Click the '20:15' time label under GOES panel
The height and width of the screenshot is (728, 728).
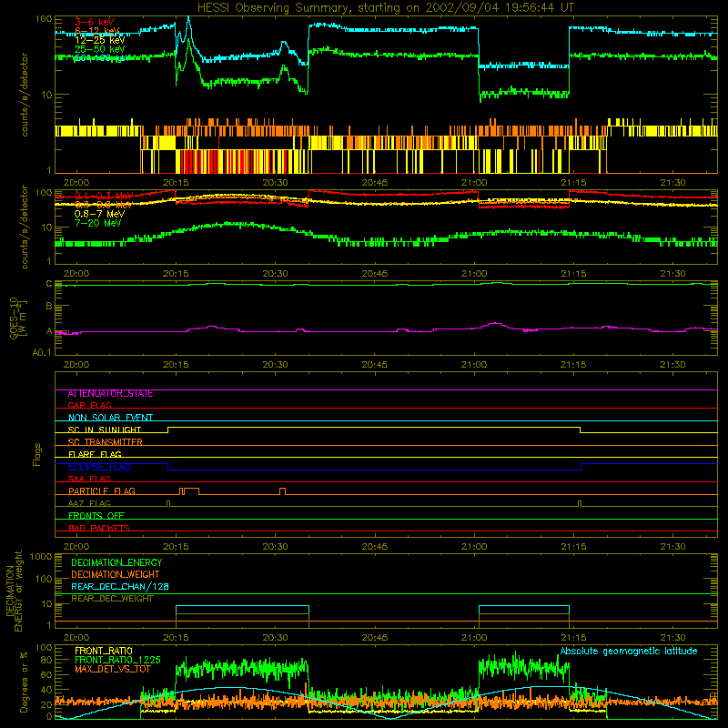tap(176, 365)
